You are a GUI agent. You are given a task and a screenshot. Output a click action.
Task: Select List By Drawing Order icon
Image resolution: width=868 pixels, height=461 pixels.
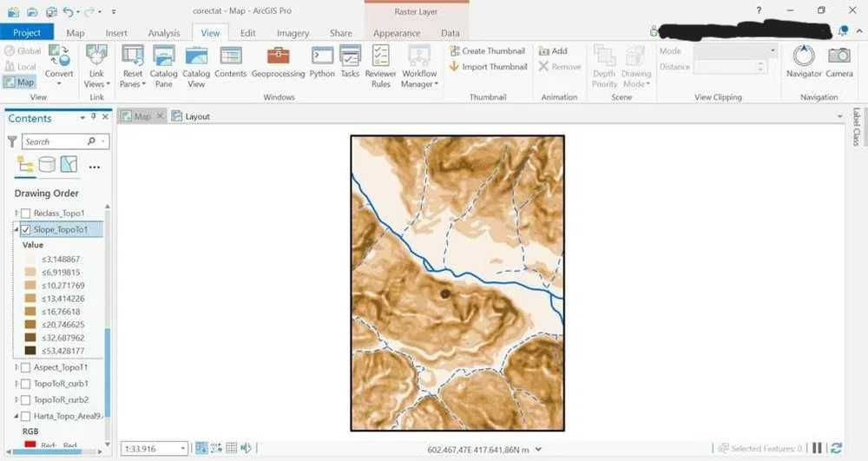[x=25, y=165]
